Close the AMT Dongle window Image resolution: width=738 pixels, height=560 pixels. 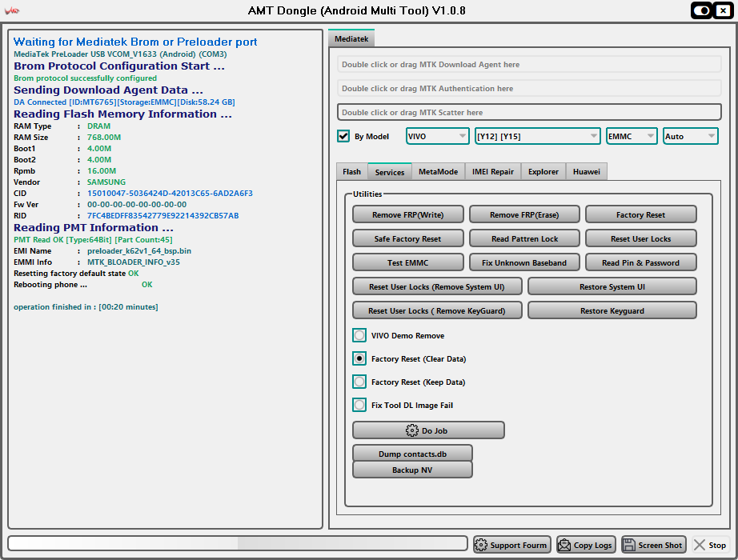tap(723, 10)
